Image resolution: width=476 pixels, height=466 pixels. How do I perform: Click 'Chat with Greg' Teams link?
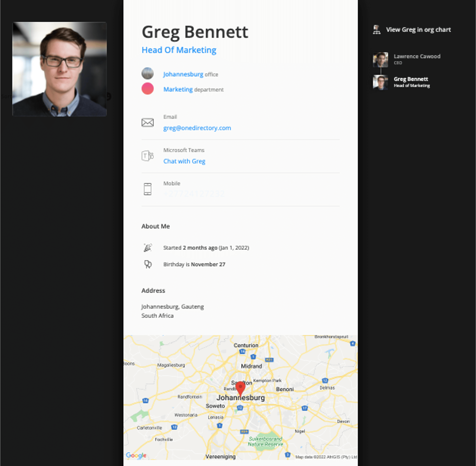(x=185, y=161)
